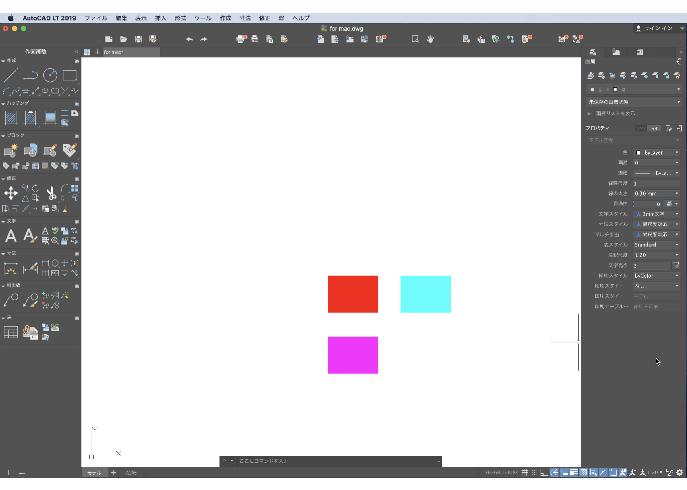
Task: Open the lineweight 0.30 mm dropdown
Action: click(656, 193)
